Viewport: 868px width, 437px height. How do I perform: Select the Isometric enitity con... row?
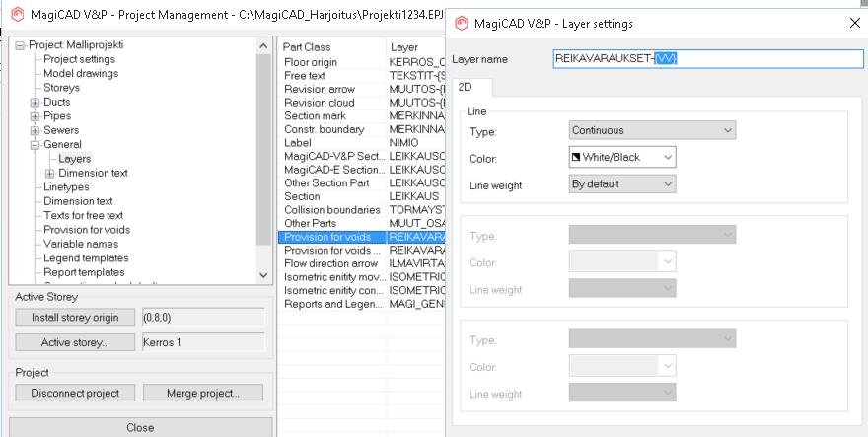[362, 290]
